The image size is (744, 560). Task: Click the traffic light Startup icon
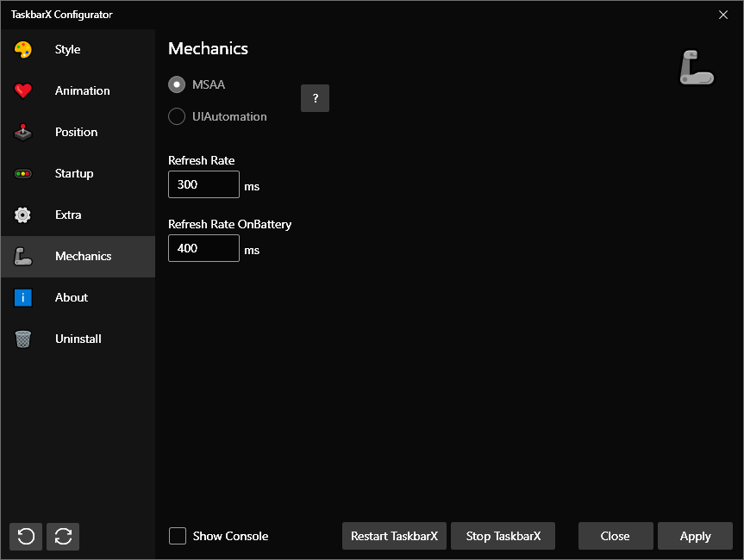click(23, 174)
